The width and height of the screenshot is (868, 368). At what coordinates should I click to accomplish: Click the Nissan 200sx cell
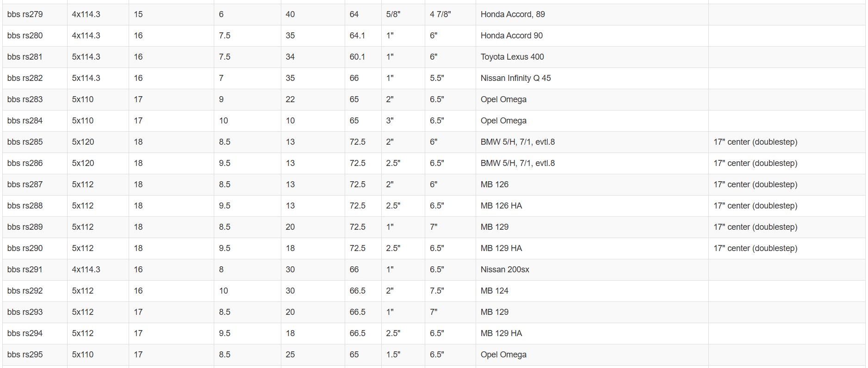592,270
